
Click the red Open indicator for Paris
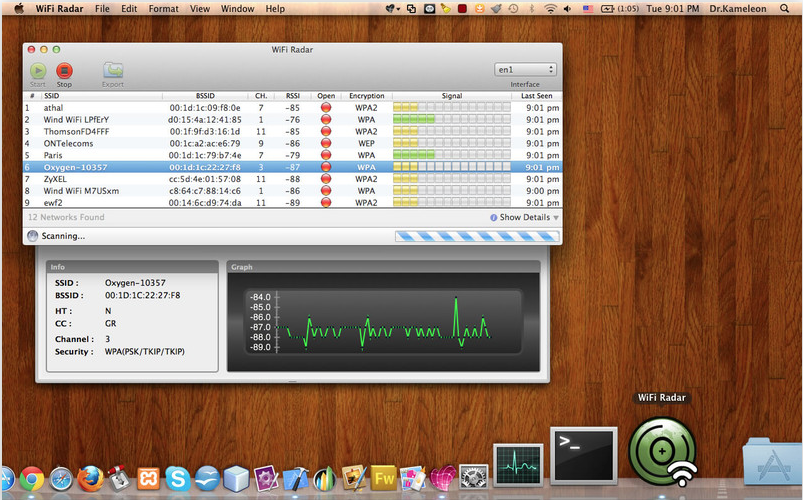[x=326, y=155]
